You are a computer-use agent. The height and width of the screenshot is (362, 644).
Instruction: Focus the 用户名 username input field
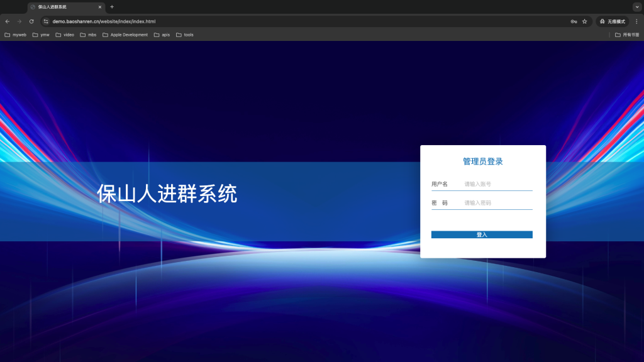497,184
